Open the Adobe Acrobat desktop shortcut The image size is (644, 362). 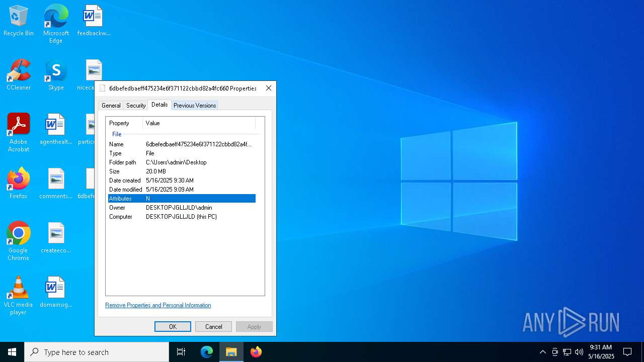pyautogui.click(x=19, y=133)
